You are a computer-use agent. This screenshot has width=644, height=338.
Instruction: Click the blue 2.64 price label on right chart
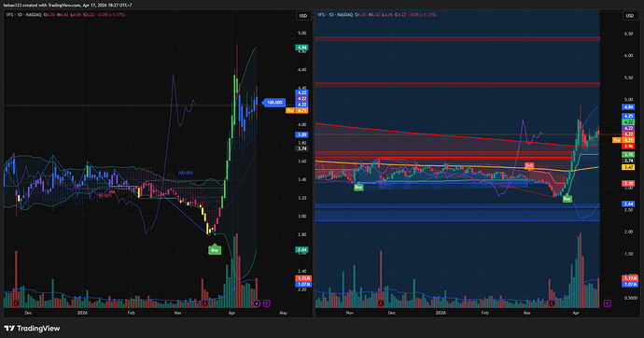pos(629,204)
